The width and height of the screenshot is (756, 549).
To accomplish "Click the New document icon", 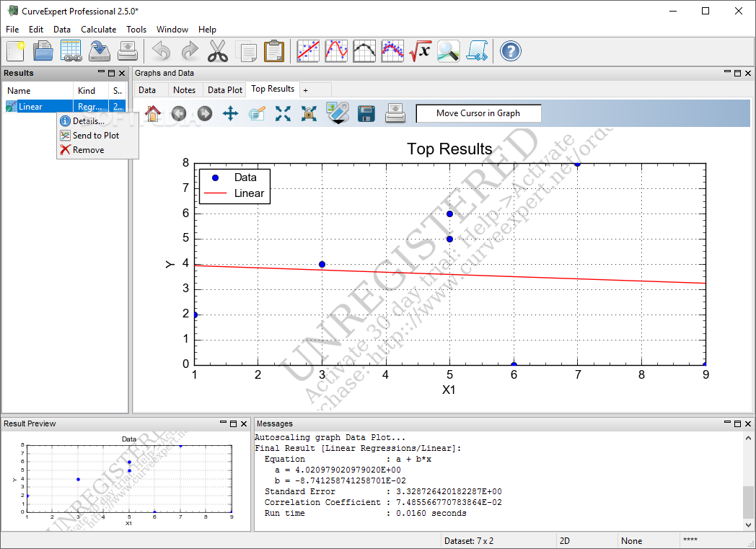I will point(15,51).
